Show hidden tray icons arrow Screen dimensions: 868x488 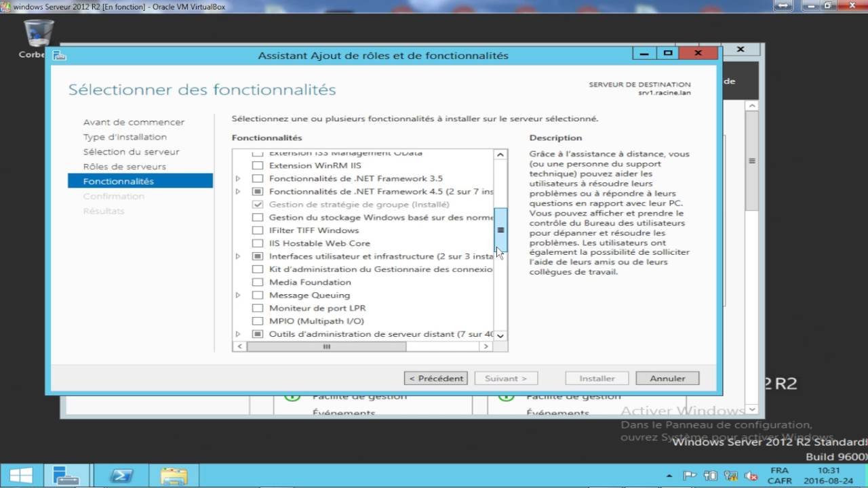(x=669, y=476)
